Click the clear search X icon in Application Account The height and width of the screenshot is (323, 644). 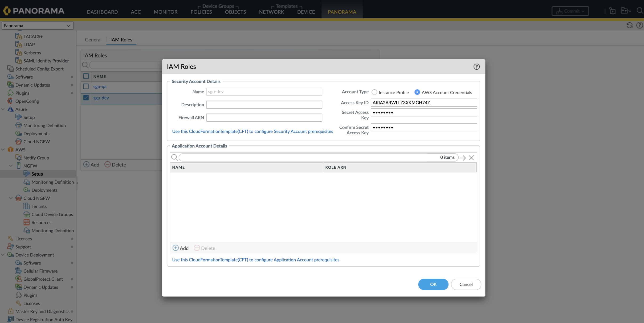point(471,158)
